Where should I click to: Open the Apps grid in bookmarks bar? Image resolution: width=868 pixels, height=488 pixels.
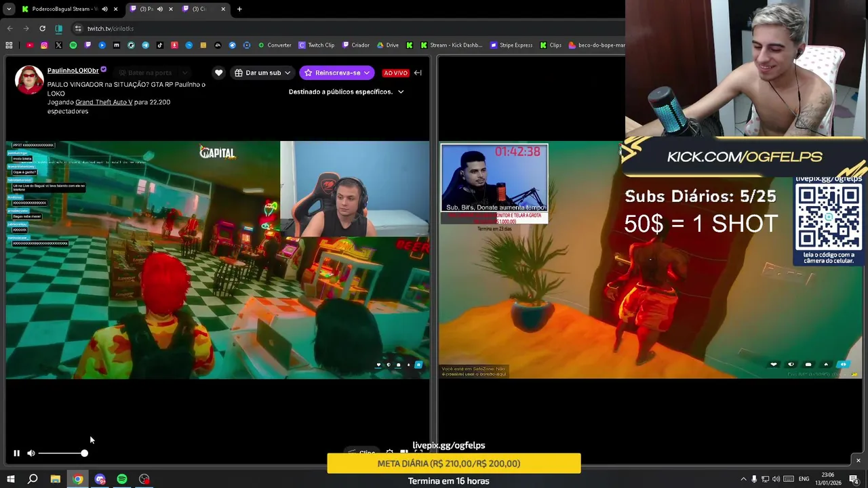point(9,45)
